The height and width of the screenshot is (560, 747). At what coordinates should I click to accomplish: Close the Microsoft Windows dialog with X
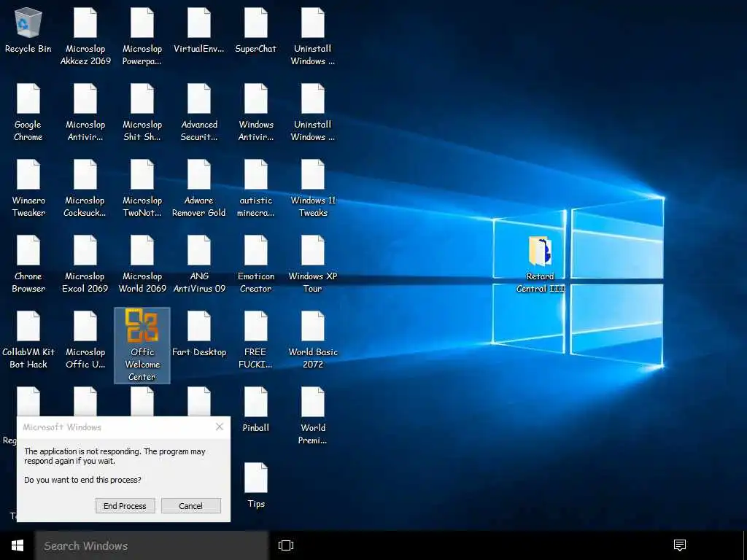(x=219, y=427)
